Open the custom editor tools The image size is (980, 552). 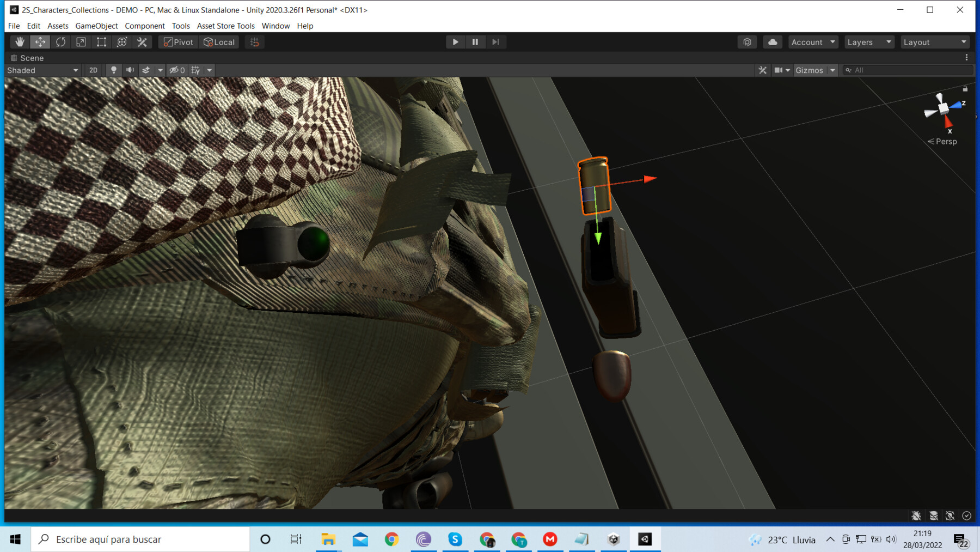(x=142, y=42)
